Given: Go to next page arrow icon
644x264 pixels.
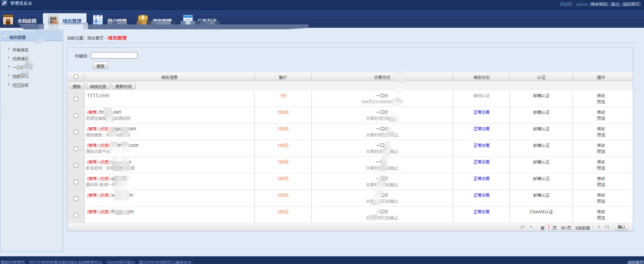Looking at the screenshot, I should [599, 227].
